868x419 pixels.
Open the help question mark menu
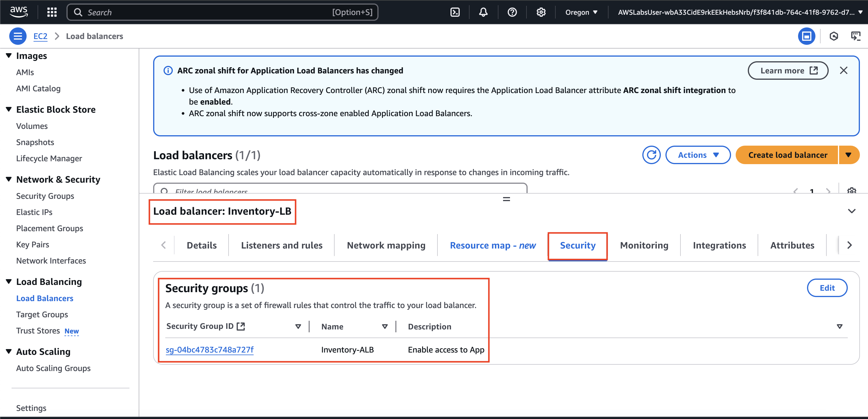click(512, 12)
